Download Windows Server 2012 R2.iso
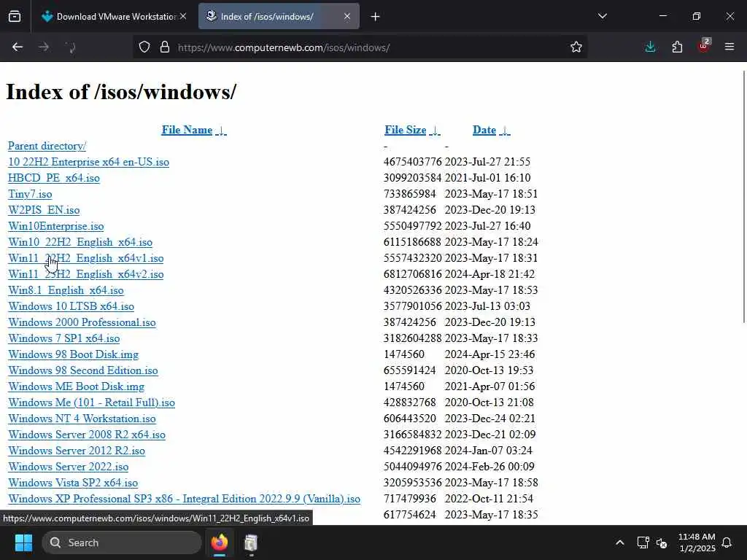Screen dimensions: 747x560 tap(77, 451)
